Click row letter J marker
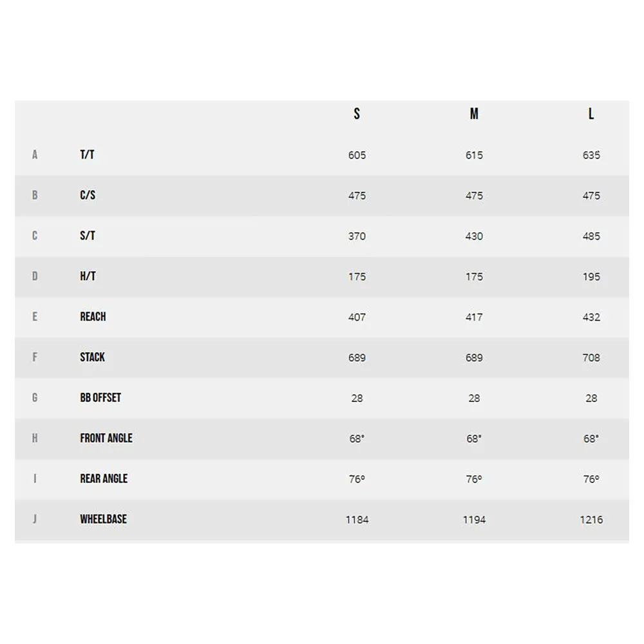Image resolution: width=644 pixels, height=644 pixels. coord(35,519)
